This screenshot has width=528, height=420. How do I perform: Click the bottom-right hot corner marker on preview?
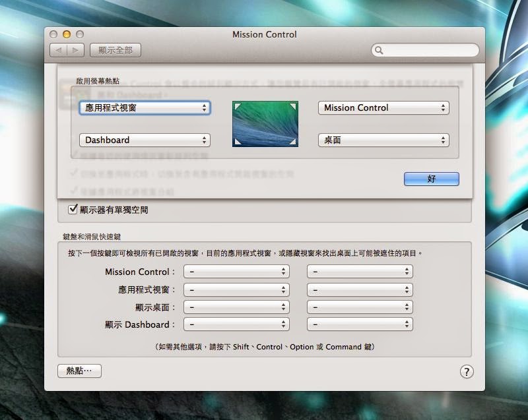coord(293,141)
